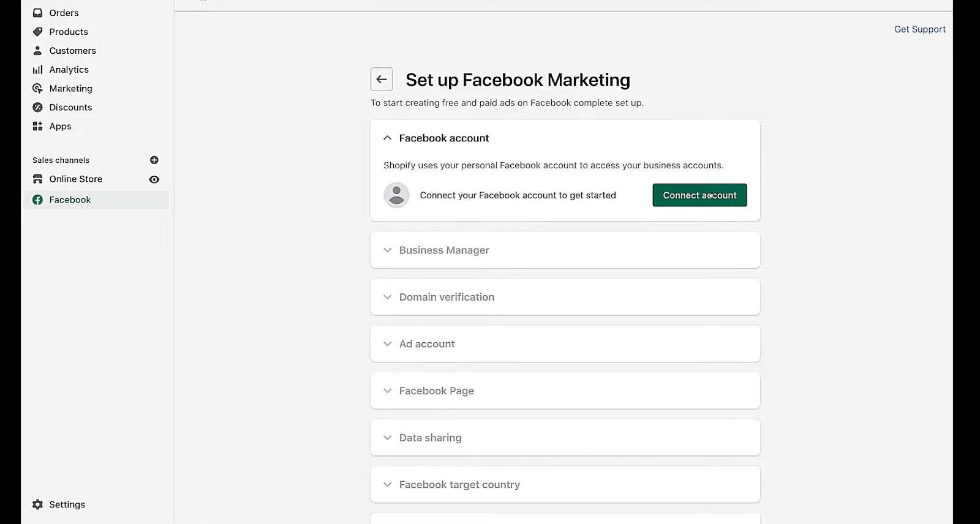This screenshot has width=980, height=524.
Task: Click the Settings gear icon
Action: pos(37,504)
